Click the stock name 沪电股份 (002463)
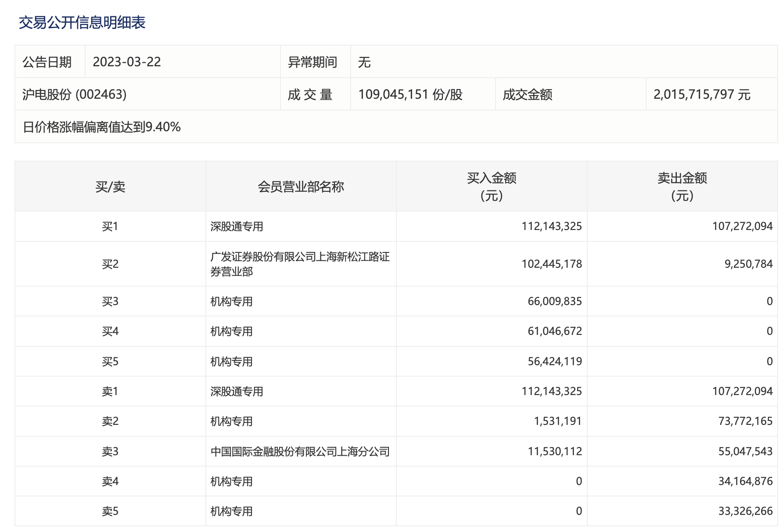The width and height of the screenshot is (783, 532). pos(75,94)
